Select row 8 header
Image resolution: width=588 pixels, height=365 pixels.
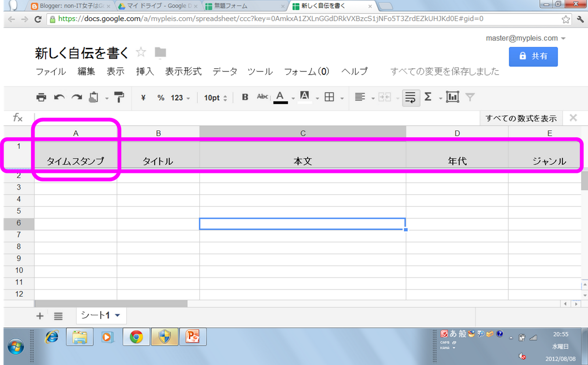(x=19, y=247)
